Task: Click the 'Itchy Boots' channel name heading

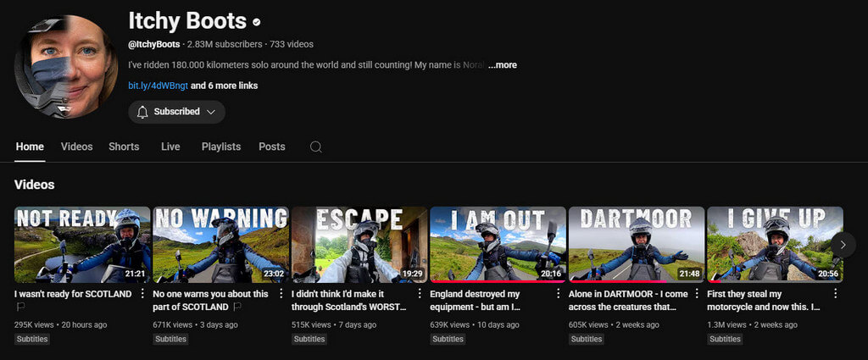Action: pos(187,21)
